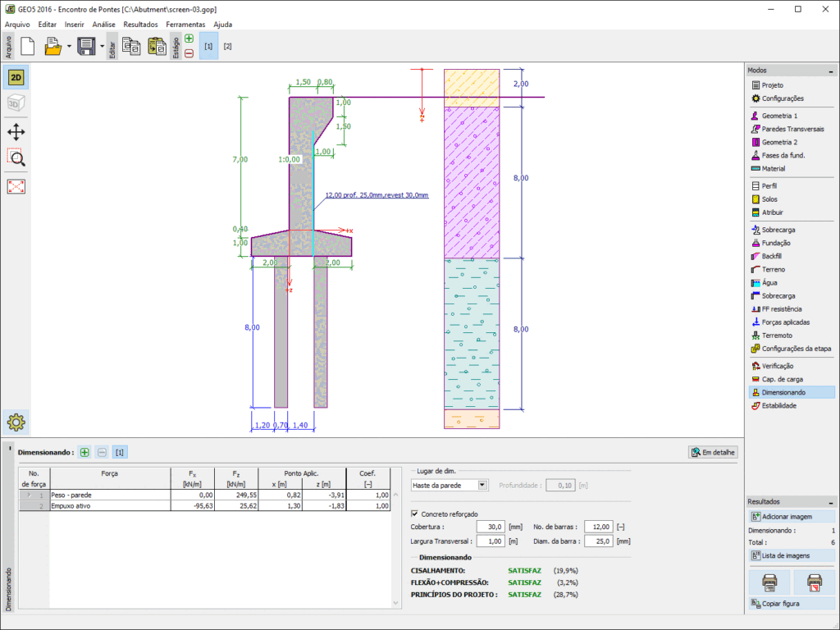The image size is (840, 630).
Task: Print the figure using the left printer icon
Action: coord(769,582)
